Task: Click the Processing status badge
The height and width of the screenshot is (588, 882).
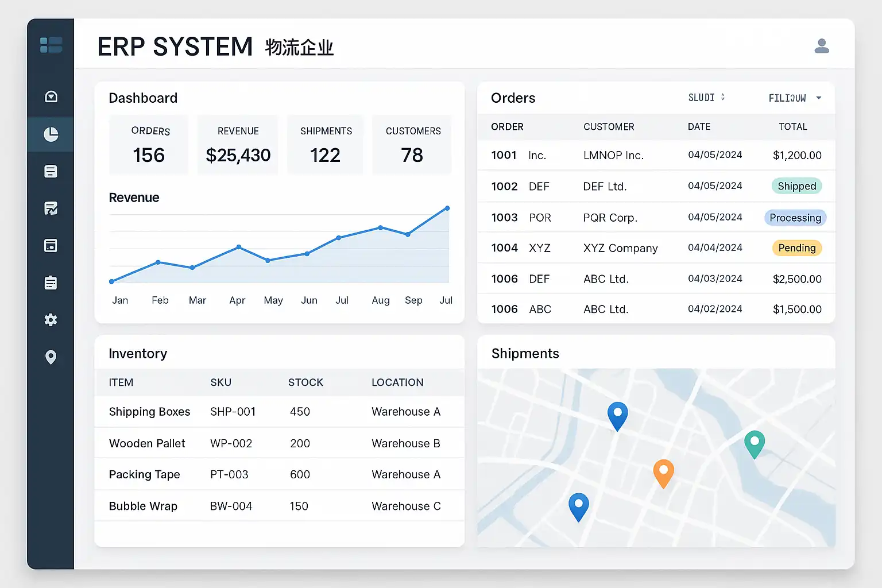Action: (x=795, y=218)
